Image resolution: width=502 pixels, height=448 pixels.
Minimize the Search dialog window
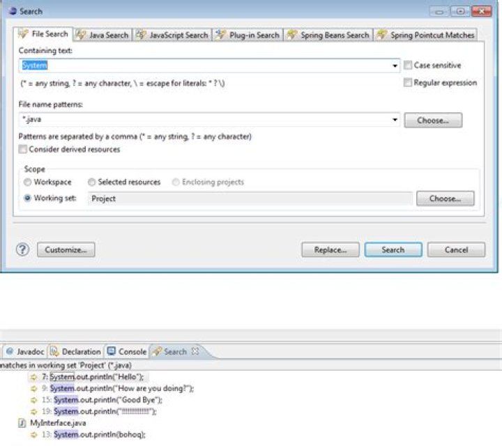pos(439,12)
